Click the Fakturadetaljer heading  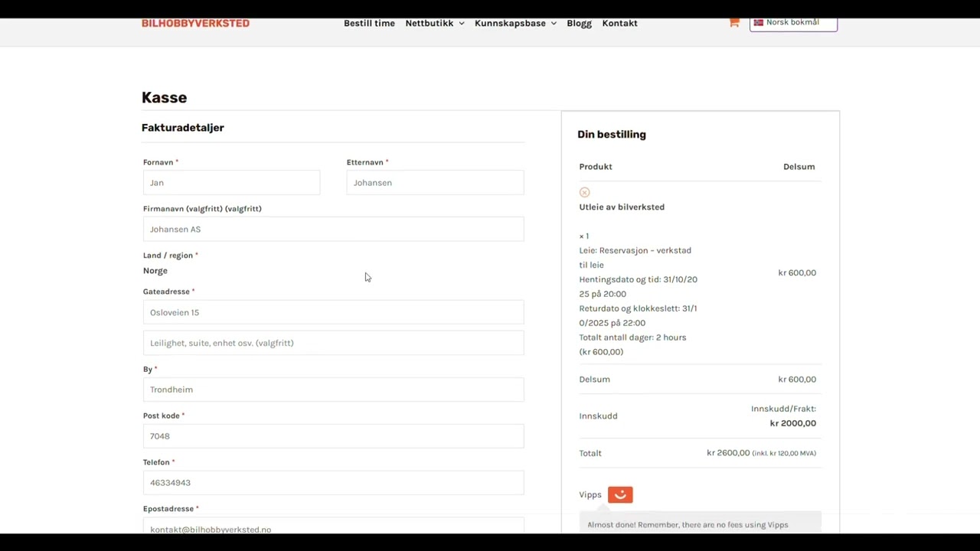[x=182, y=128]
